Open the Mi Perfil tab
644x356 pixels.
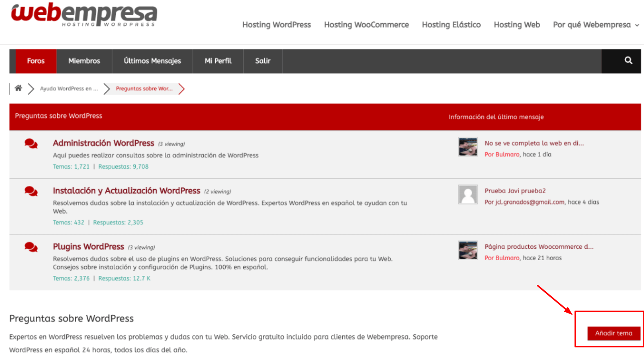click(218, 61)
